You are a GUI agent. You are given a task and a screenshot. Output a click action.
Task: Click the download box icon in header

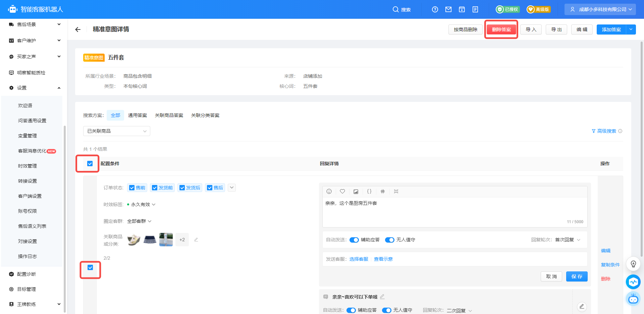tap(462, 9)
